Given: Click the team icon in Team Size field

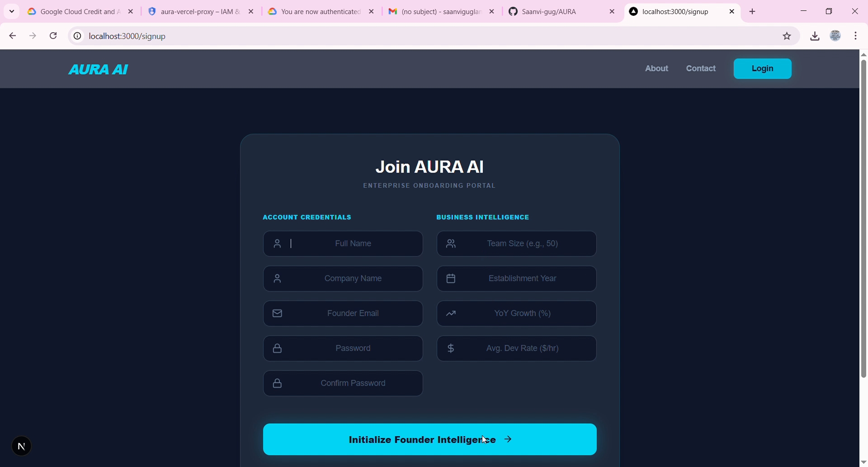Looking at the screenshot, I should (452, 244).
